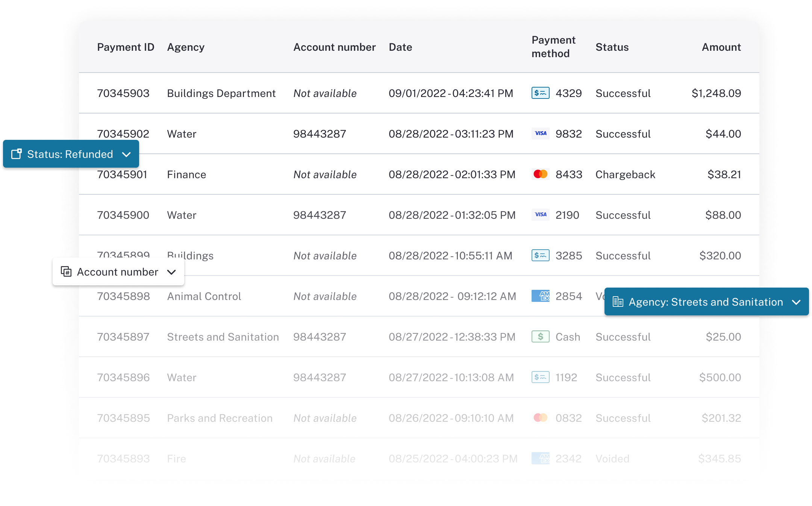Screen dimensions: 812x506
Task: Sort by the Date column header
Action: click(400, 47)
